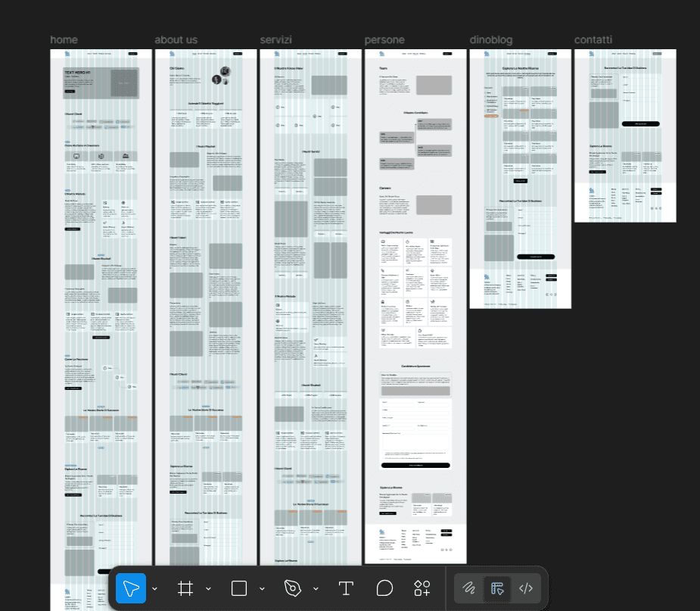Expand the Frame tool options chevron
This screenshot has height=611, width=700.
(208, 589)
